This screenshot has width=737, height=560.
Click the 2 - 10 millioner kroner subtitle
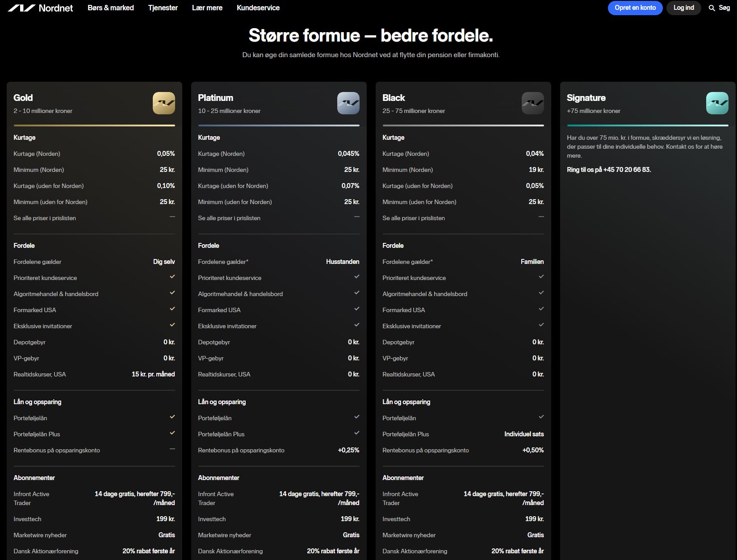[x=43, y=111]
